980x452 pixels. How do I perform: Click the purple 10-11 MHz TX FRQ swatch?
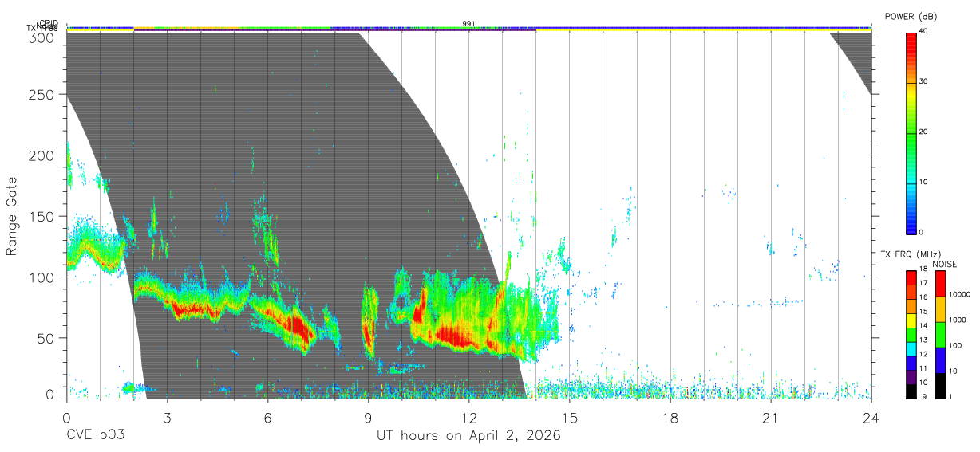(x=911, y=377)
